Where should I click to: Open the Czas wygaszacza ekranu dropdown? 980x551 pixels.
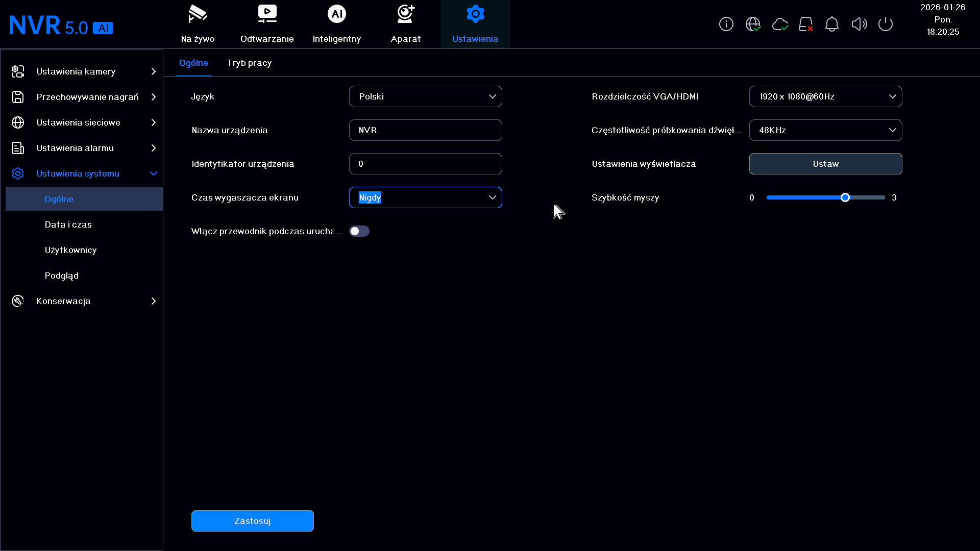pyautogui.click(x=425, y=197)
